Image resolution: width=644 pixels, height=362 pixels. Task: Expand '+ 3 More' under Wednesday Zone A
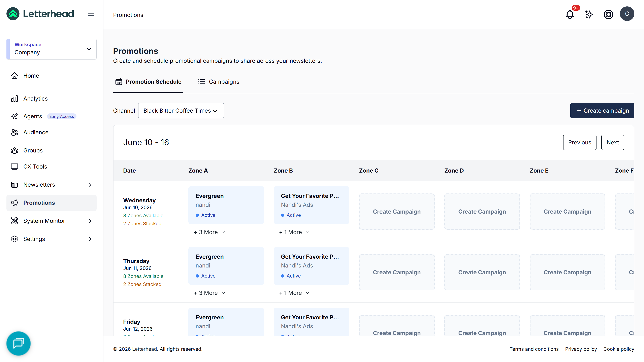click(210, 232)
